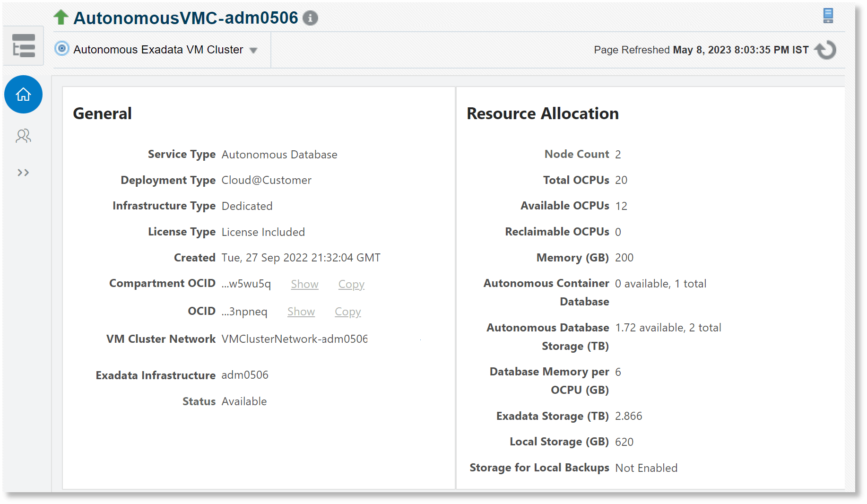Open target information icon beside AutonomousVMC-adm0506
Screen dimensions: 867x504
coord(310,18)
